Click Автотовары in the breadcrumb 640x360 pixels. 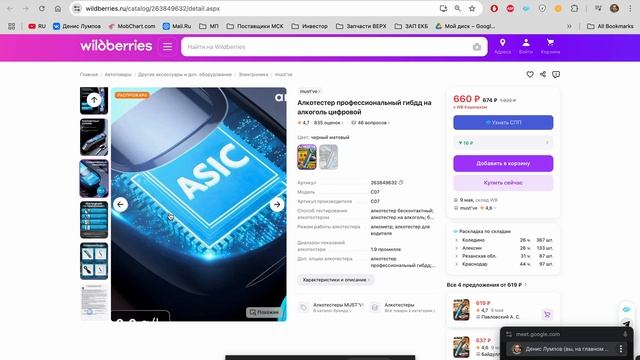tap(118, 75)
